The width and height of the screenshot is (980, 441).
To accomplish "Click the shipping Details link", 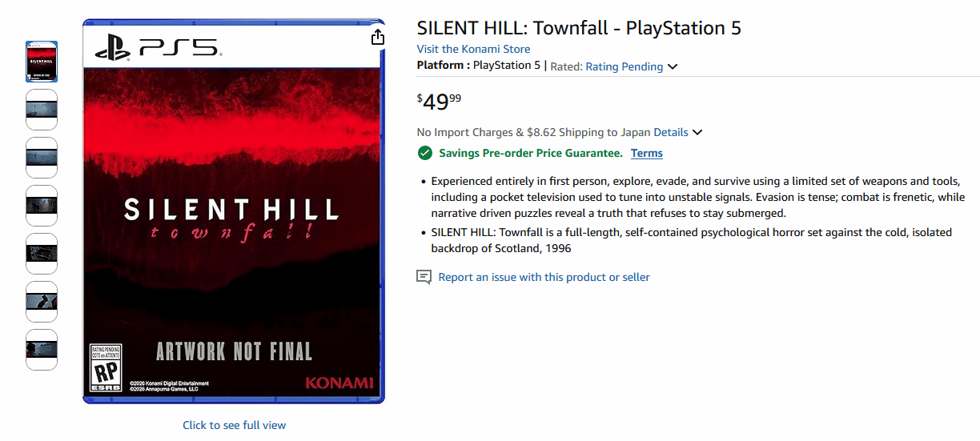I will pyautogui.click(x=670, y=132).
